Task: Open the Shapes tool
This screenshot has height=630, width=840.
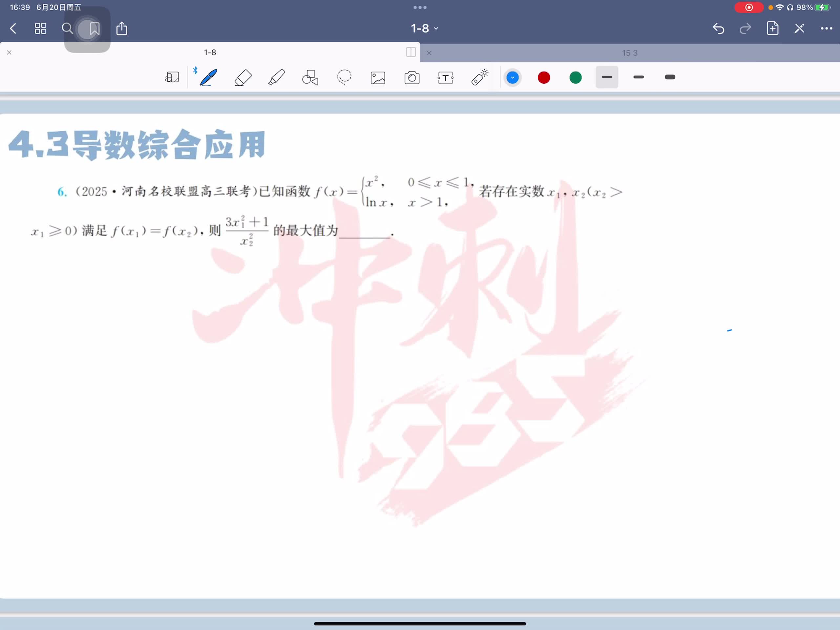Action: point(310,77)
